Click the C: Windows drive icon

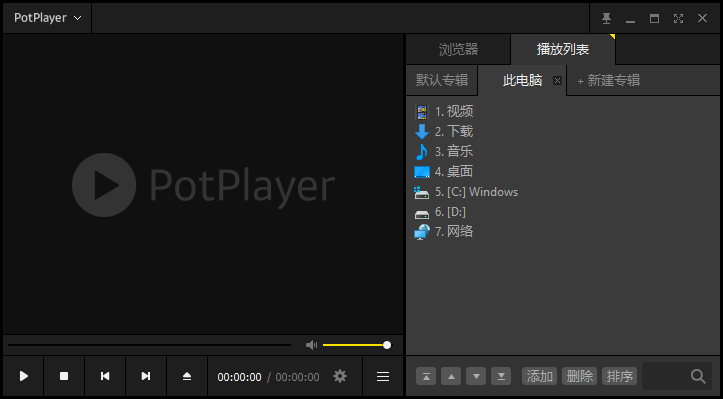click(421, 193)
